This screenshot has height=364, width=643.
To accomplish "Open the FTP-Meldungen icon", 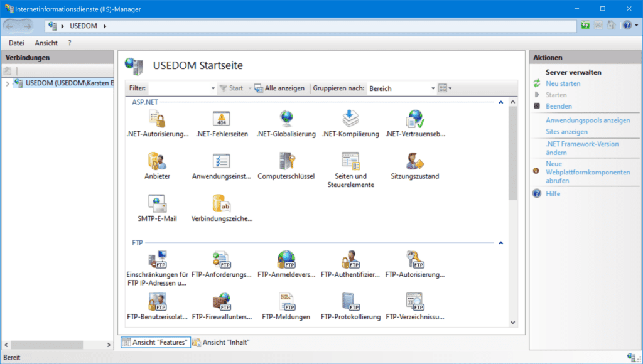I will pyautogui.click(x=286, y=302).
